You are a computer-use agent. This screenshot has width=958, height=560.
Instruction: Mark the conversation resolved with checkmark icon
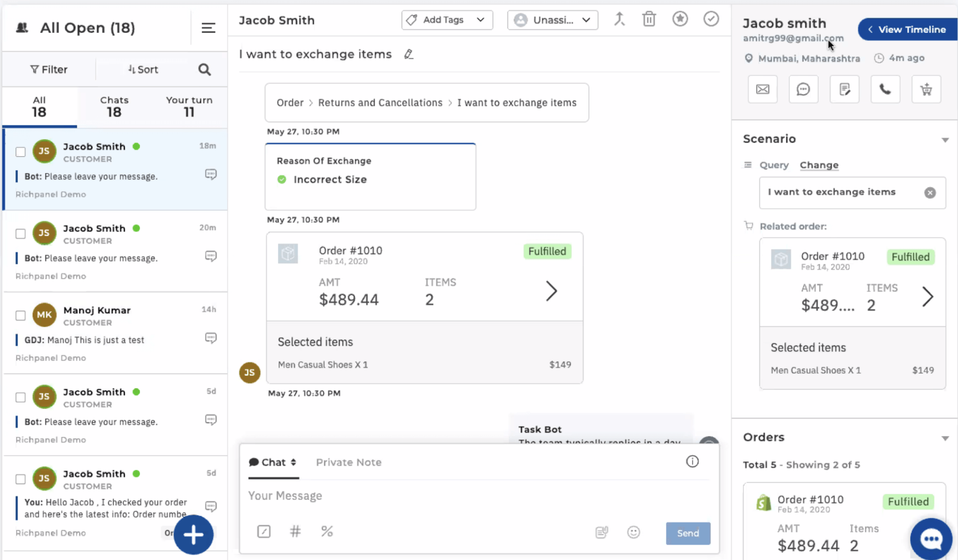coord(711,19)
